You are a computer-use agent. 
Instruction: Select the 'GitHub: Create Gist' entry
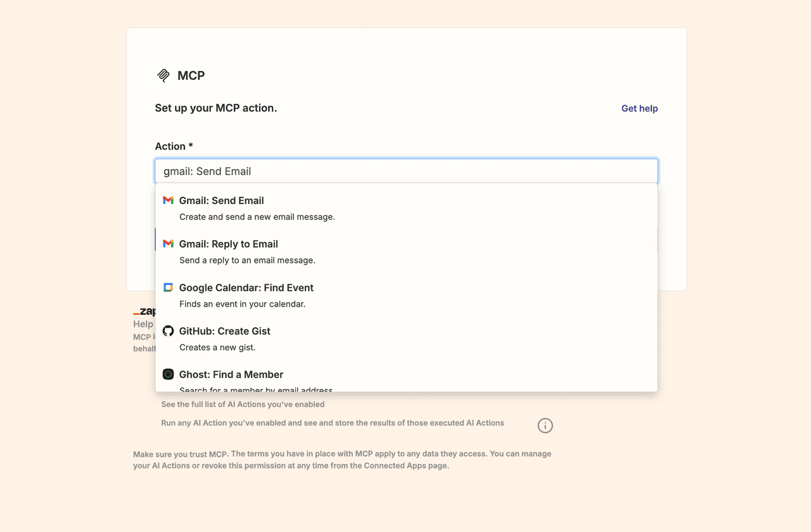coord(224,331)
